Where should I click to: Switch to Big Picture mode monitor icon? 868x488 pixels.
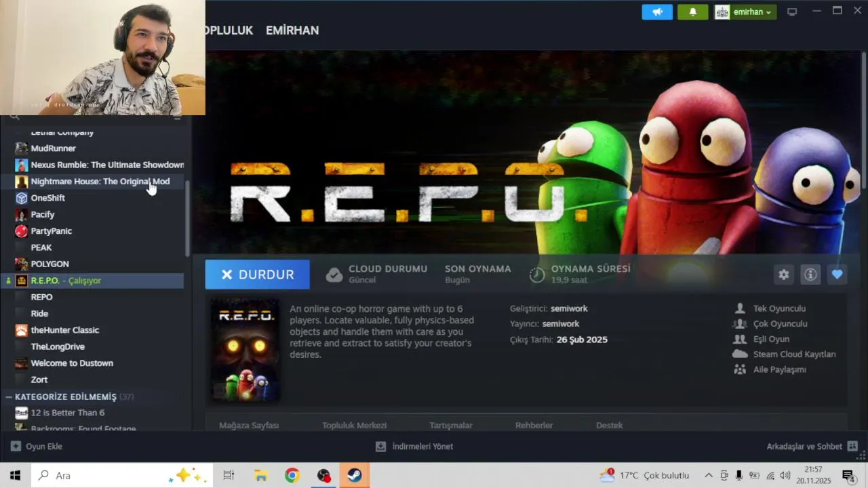[792, 12]
